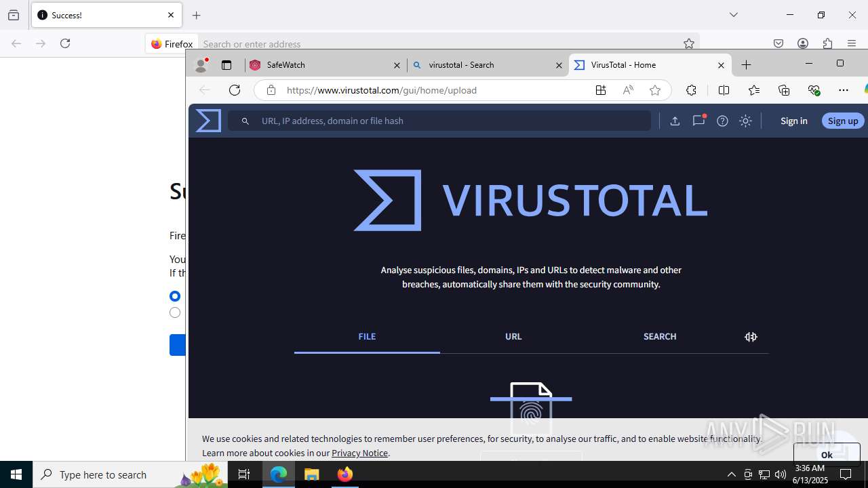Close the Firefox Success! tab
Image resolution: width=868 pixels, height=488 pixels.
point(171,15)
